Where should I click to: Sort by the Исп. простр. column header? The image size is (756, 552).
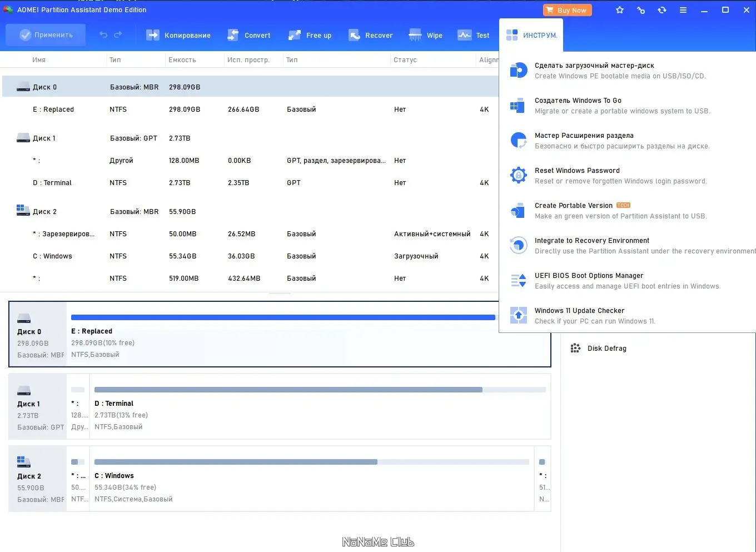point(248,60)
